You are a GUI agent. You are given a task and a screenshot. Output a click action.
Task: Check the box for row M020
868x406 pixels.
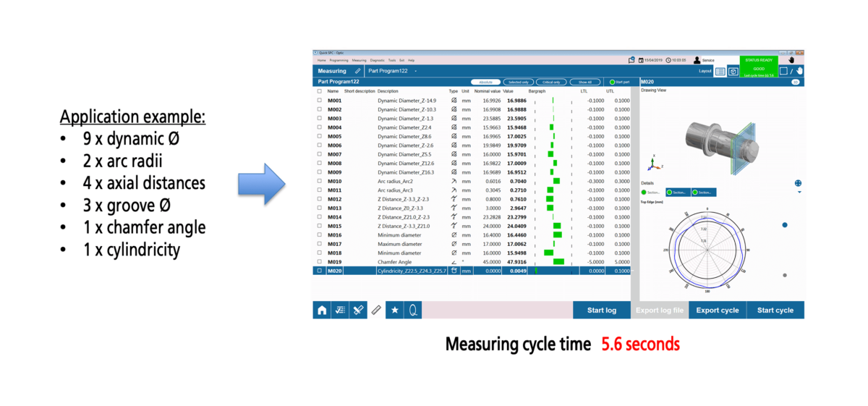(319, 271)
